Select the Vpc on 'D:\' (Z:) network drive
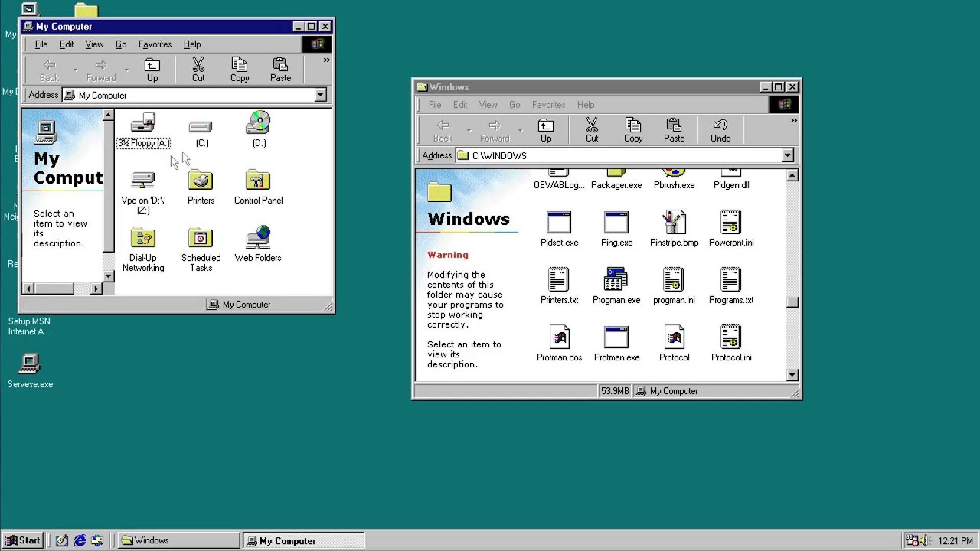980x551 pixels. click(143, 193)
